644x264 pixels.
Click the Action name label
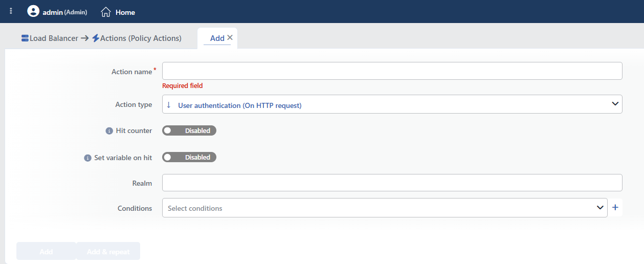click(132, 72)
